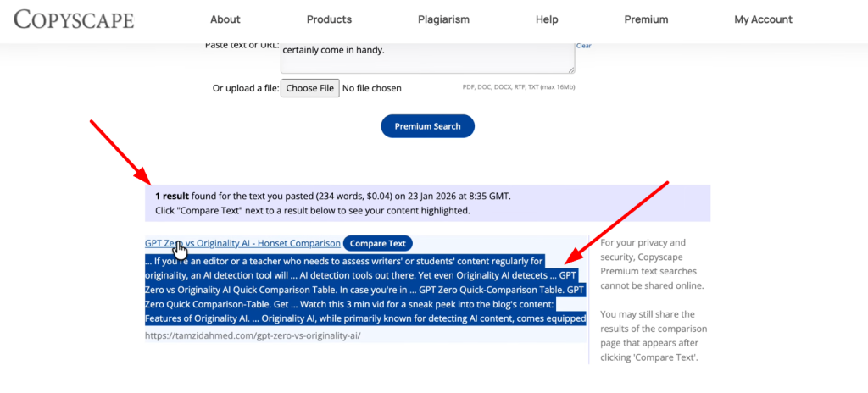This screenshot has width=868, height=393.
Task: Open the Premium menu
Action: pos(646,19)
